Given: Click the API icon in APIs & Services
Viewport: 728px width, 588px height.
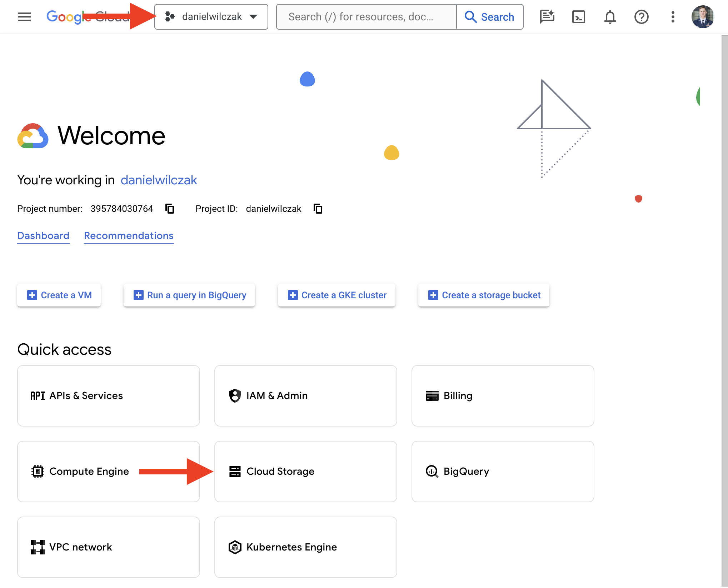Looking at the screenshot, I should [38, 396].
